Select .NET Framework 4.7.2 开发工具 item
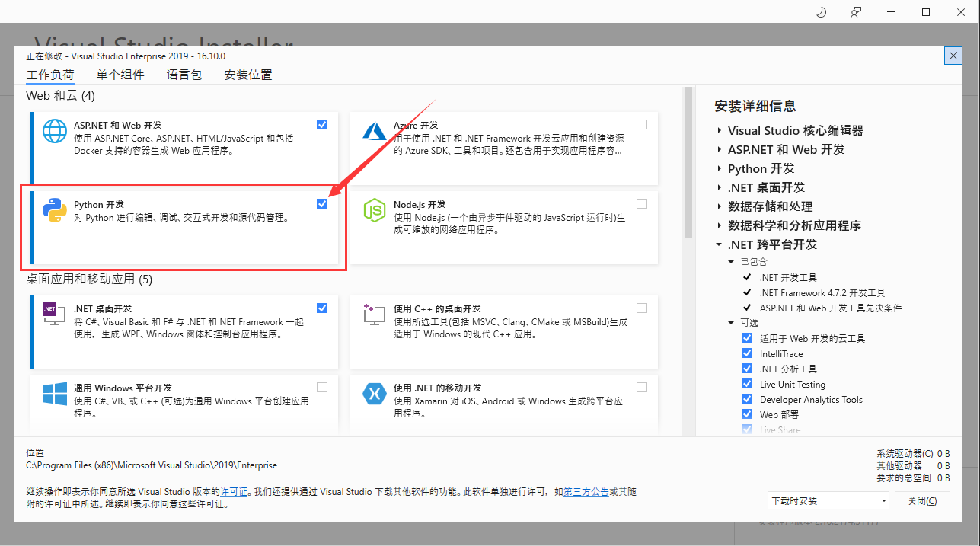Image resolution: width=980 pixels, height=546 pixels. (x=822, y=293)
